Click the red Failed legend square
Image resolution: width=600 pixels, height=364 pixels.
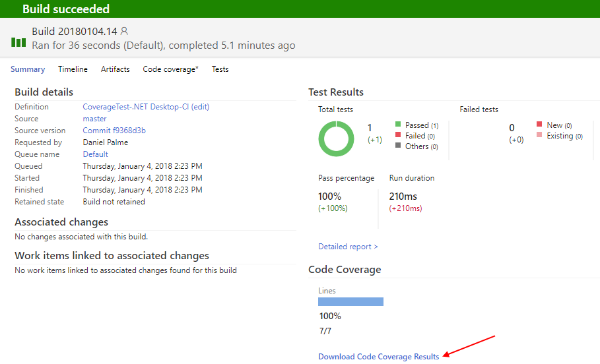pos(398,135)
